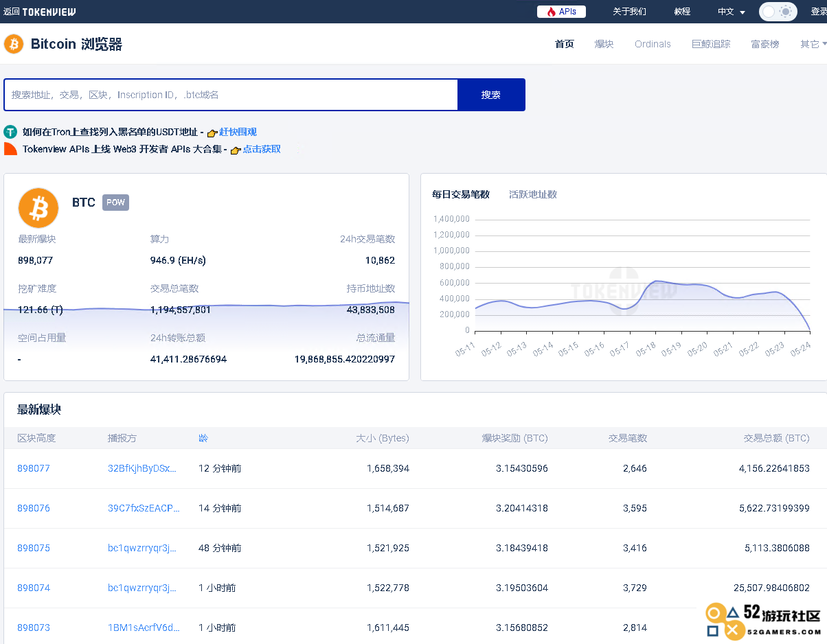
Task: Open the Ordinals navigation tab
Action: (653, 44)
